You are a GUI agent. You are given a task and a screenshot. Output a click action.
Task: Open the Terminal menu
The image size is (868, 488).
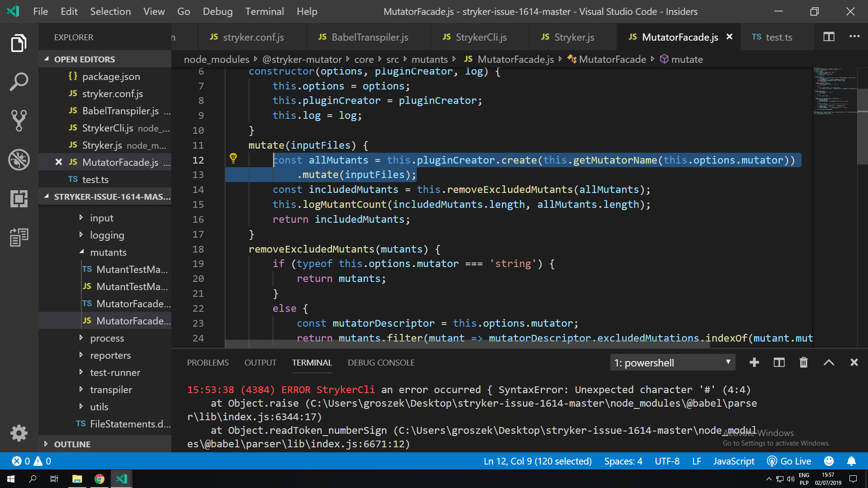[x=264, y=11]
